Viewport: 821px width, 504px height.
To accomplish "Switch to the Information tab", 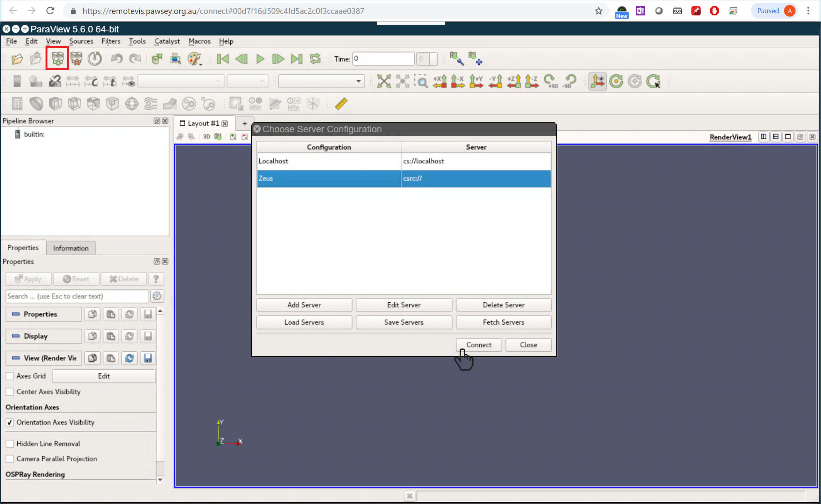I will pos(71,248).
